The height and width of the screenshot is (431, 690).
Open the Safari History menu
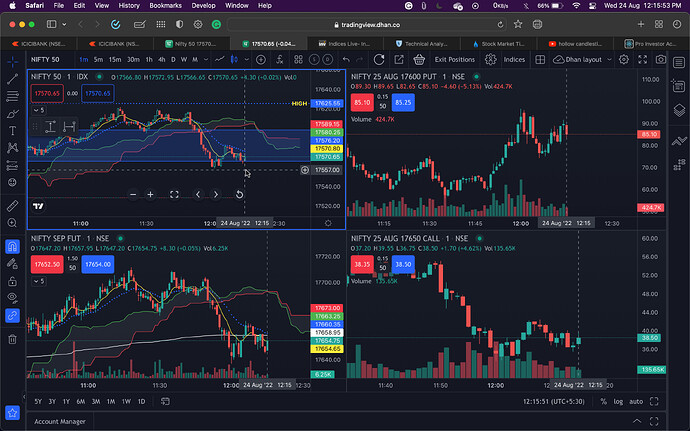point(129,6)
